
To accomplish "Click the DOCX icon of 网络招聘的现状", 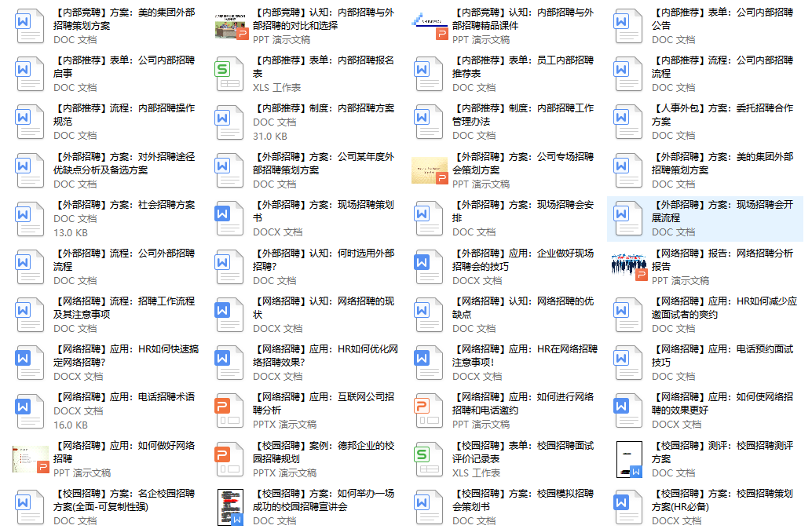I will [229, 316].
